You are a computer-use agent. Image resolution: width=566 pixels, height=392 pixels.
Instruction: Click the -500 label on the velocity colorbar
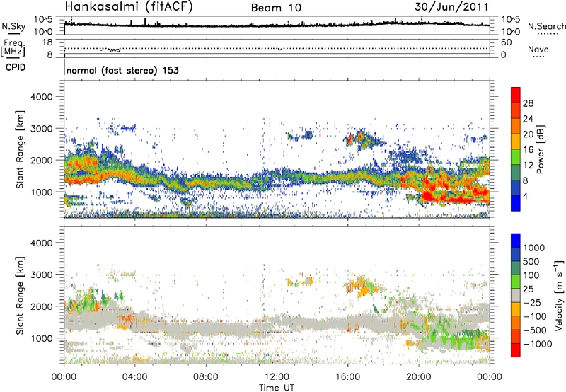[535, 330]
